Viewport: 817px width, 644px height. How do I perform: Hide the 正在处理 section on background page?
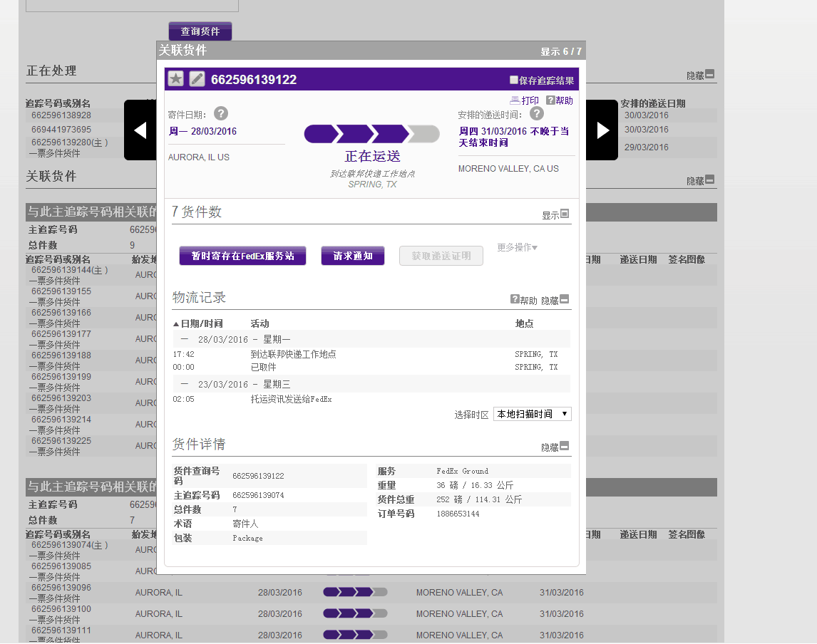coord(700,75)
